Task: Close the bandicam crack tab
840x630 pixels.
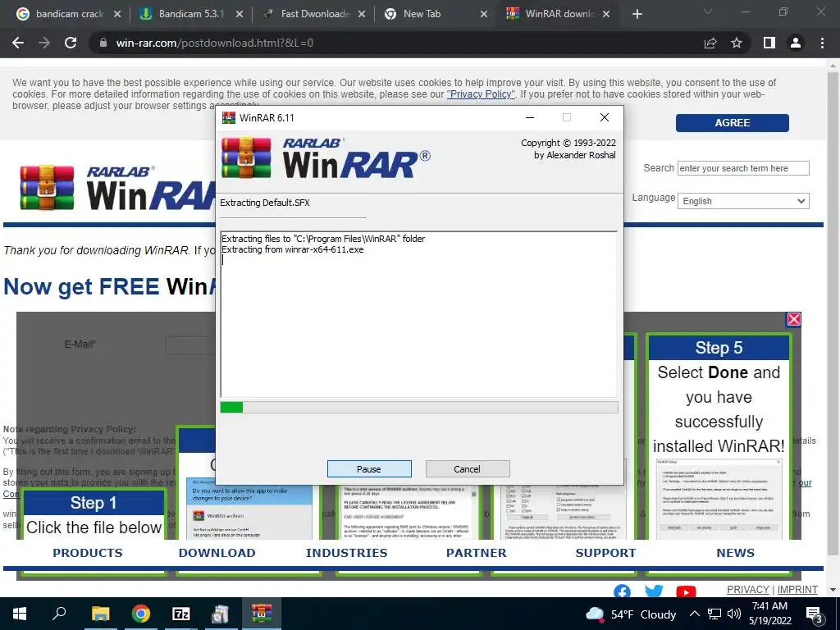Action: point(117,14)
